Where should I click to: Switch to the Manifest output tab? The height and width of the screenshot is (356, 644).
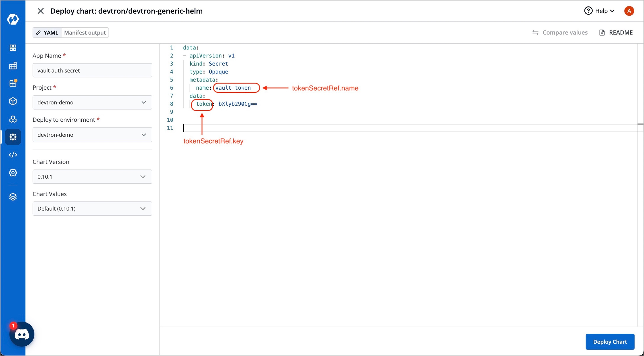tap(85, 33)
